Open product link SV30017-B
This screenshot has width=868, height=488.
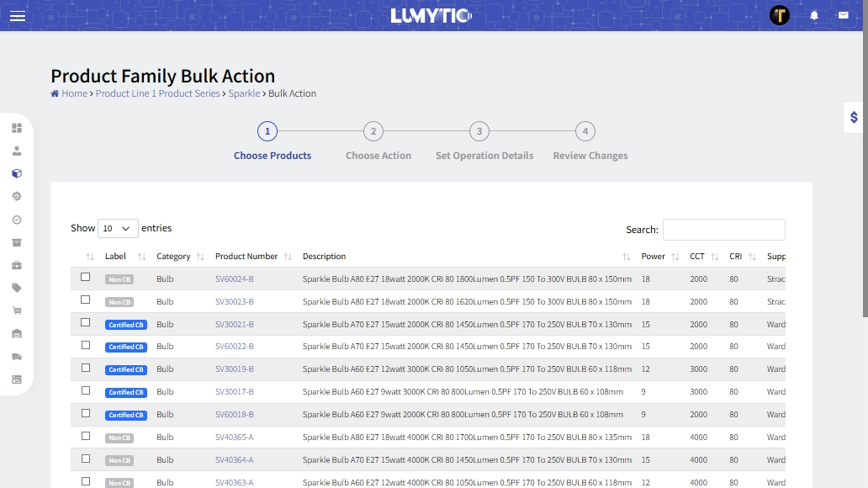pos(234,392)
